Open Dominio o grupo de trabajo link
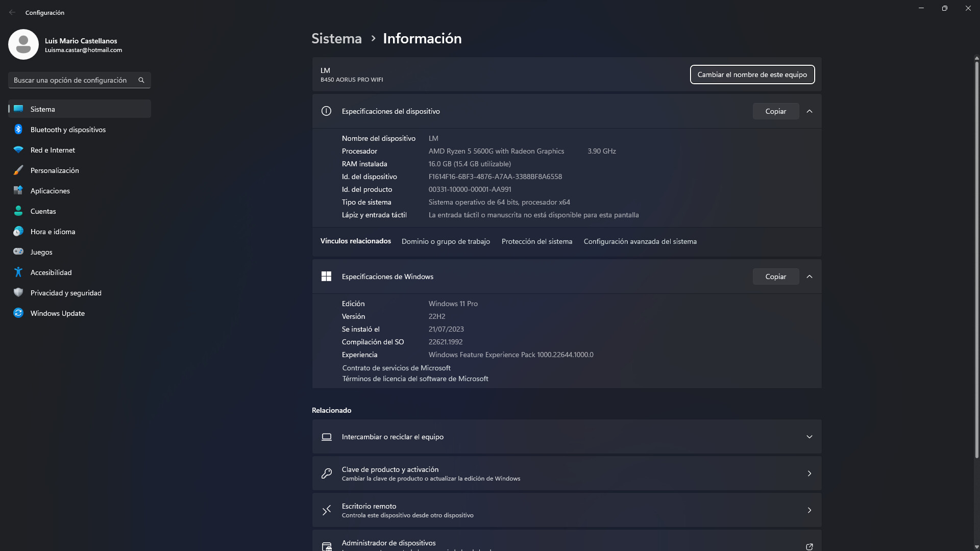Image resolution: width=980 pixels, height=551 pixels. click(x=446, y=241)
